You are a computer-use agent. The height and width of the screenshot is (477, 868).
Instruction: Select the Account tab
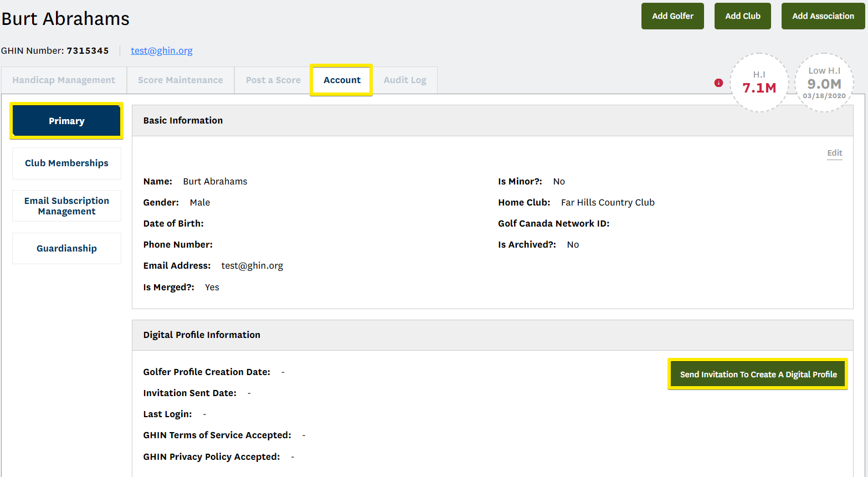(342, 80)
